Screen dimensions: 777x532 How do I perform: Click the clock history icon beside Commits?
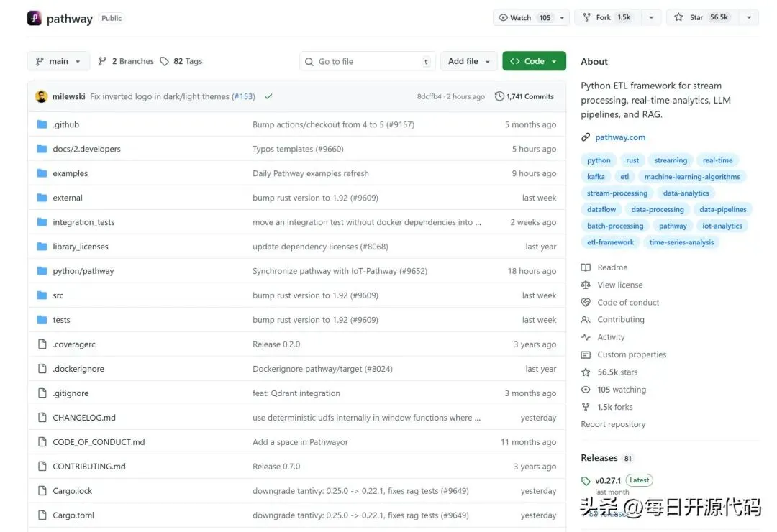pyautogui.click(x=499, y=96)
